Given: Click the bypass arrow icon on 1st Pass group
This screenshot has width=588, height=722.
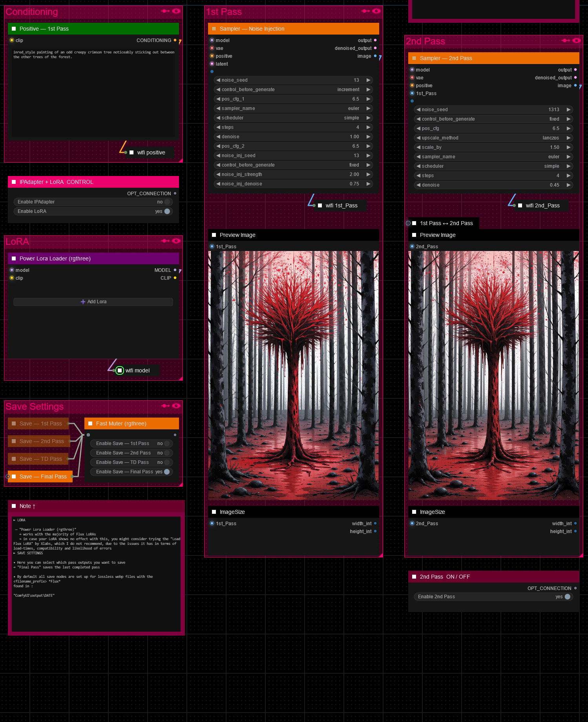Looking at the screenshot, I should coord(365,11).
